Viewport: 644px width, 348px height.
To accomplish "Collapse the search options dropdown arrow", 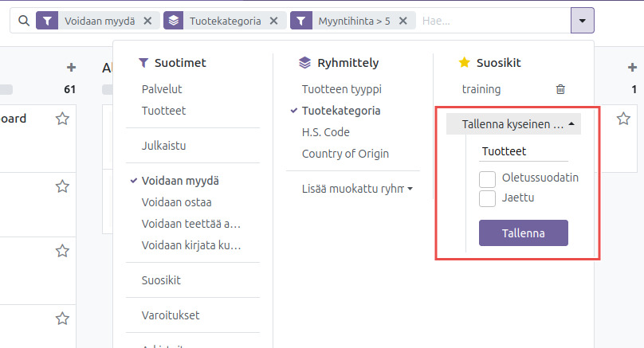I will pyautogui.click(x=583, y=21).
